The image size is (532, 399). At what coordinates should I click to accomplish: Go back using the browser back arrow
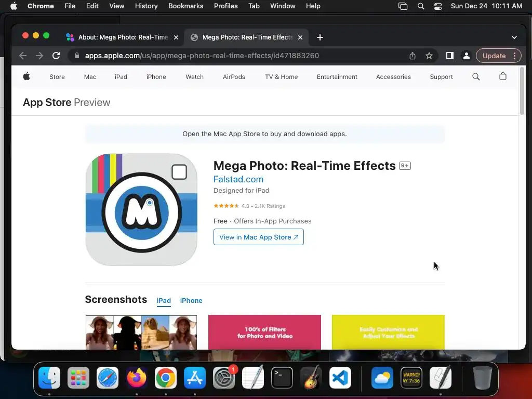(x=23, y=56)
